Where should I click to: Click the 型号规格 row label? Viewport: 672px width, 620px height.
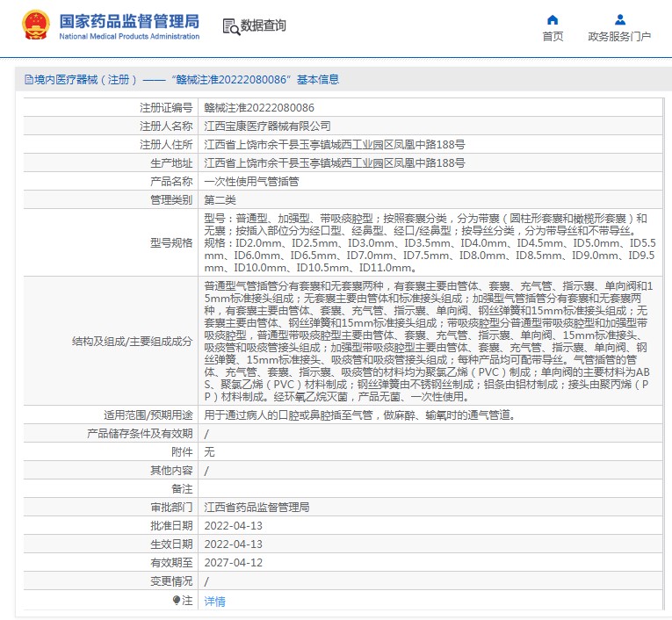click(171, 243)
